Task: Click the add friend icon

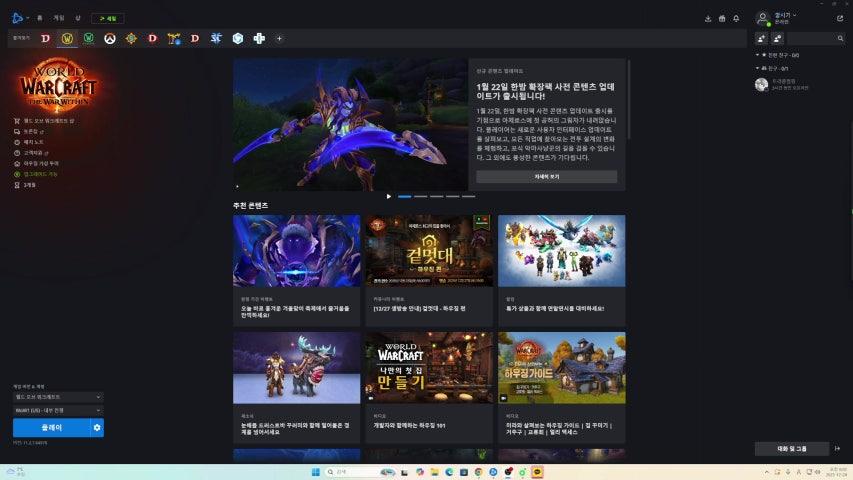Action: click(x=762, y=38)
